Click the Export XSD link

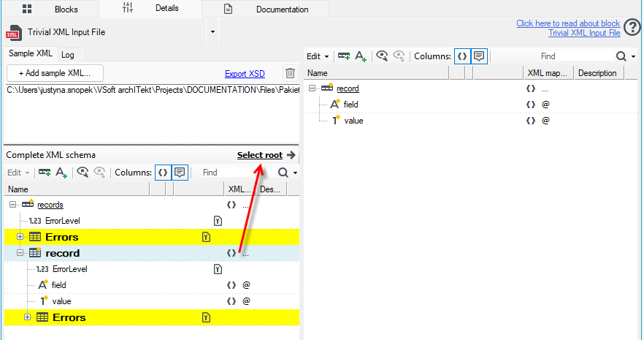tap(245, 74)
